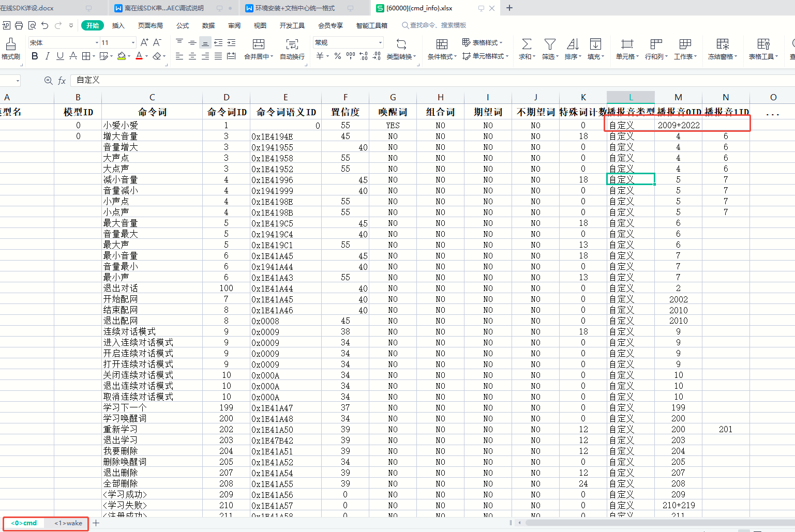The width and height of the screenshot is (795, 532).
Task: Open the font name dropdown showing 宋体
Action: [96, 42]
